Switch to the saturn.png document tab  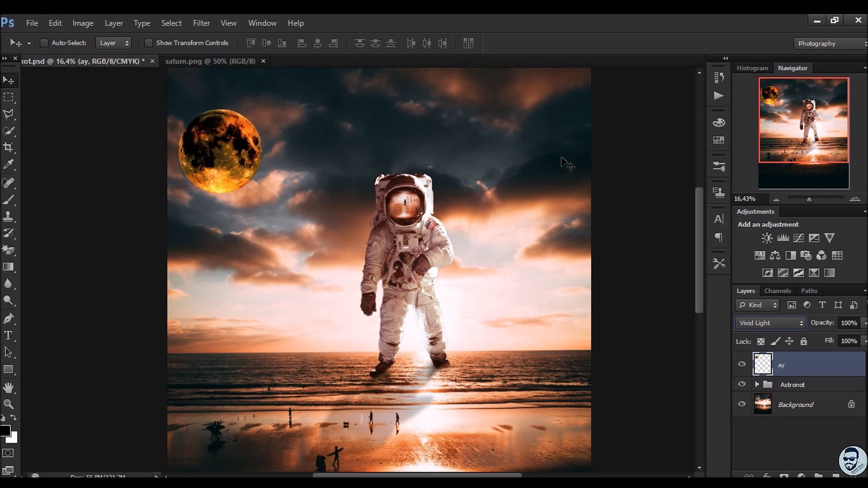pos(210,61)
